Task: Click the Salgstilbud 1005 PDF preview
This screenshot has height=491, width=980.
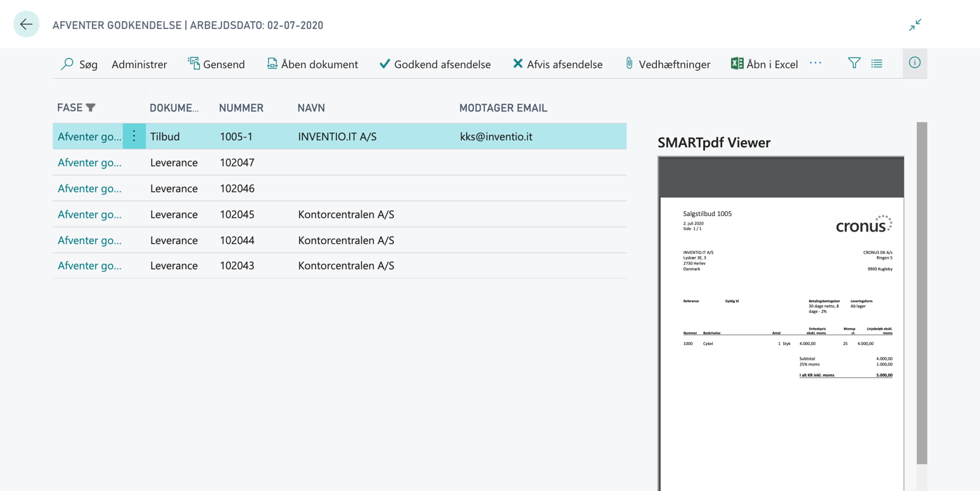Action: (x=781, y=323)
